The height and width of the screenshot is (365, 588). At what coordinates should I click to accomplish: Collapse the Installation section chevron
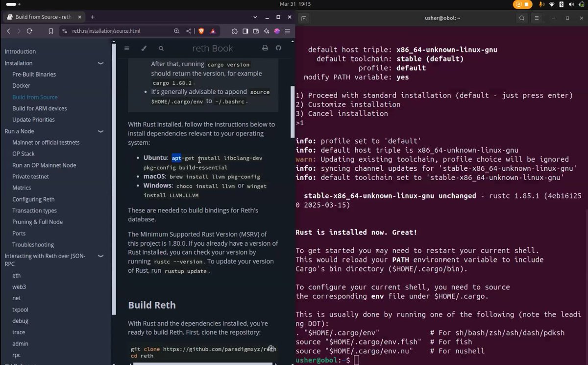100,63
